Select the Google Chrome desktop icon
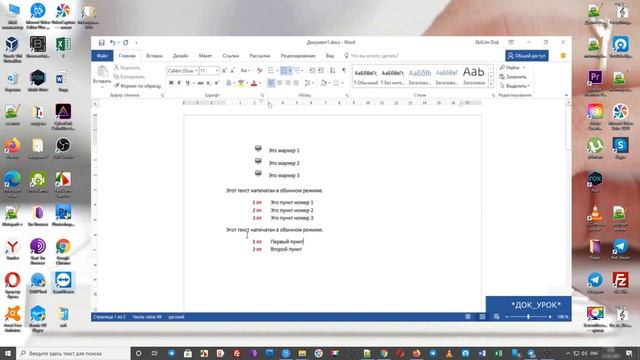Image resolution: width=640 pixels, height=360 pixels. (63, 251)
